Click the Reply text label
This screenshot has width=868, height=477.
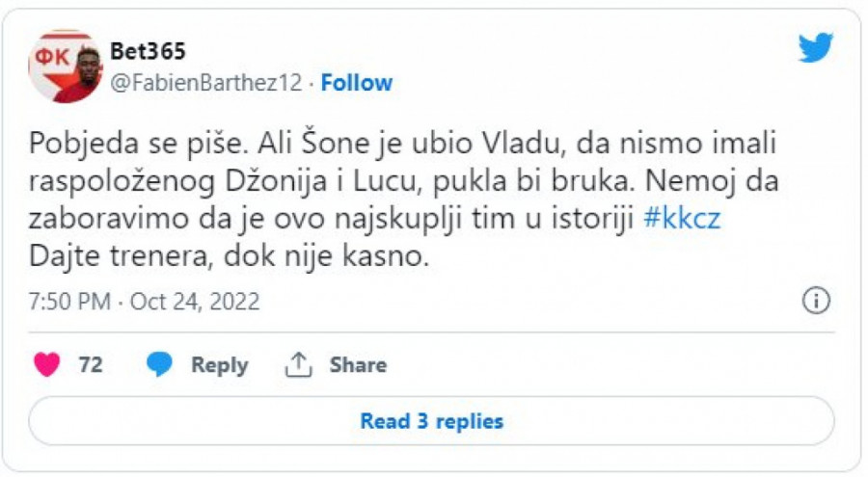pyautogui.click(x=219, y=365)
